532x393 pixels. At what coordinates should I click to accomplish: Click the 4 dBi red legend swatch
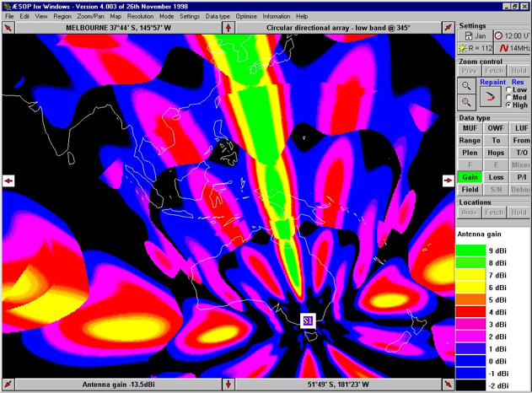(x=470, y=312)
